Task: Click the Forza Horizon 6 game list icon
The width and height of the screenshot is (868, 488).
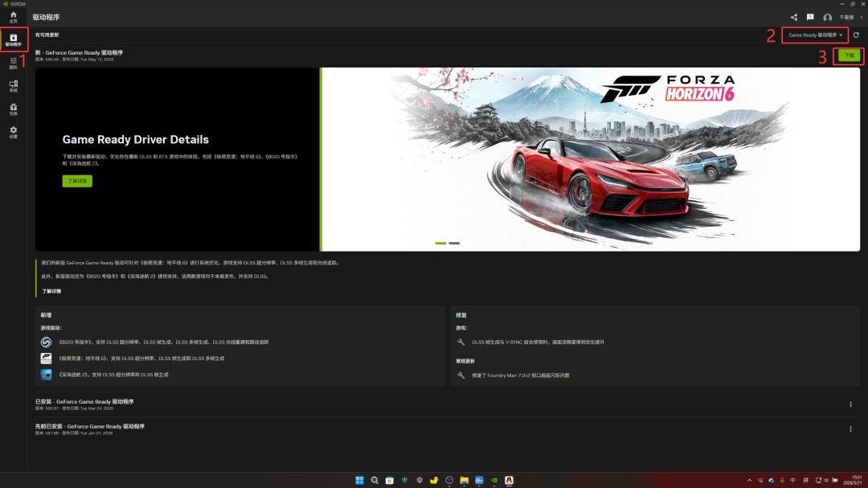Action: [x=46, y=359]
